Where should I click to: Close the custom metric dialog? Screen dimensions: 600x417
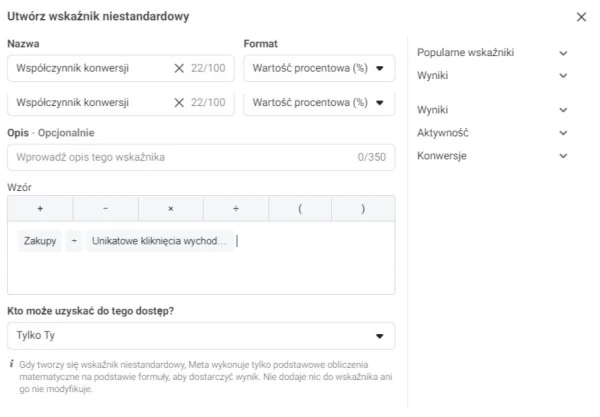point(582,17)
